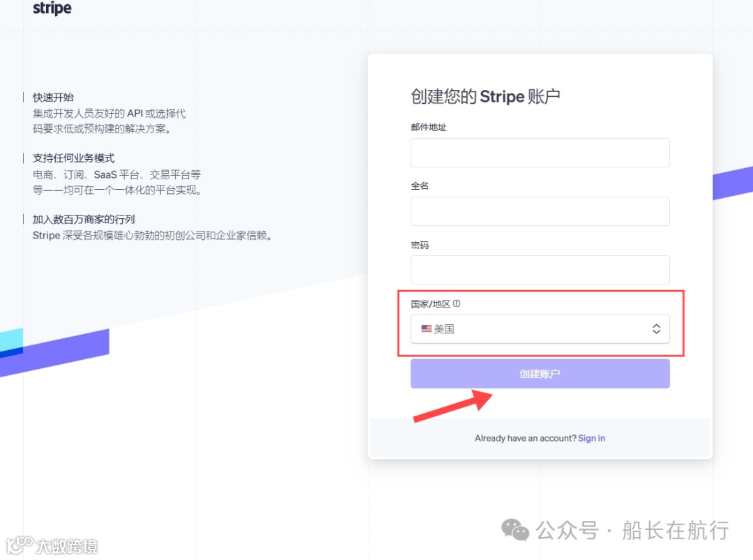Click the 快速开始 heading text
753x560 pixels.
pyautogui.click(x=53, y=98)
